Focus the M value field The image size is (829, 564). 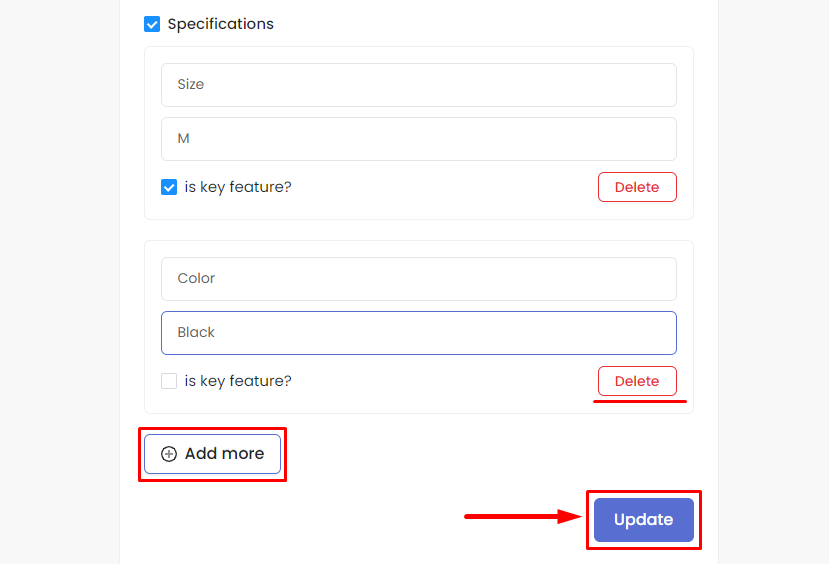click(419, 139)
